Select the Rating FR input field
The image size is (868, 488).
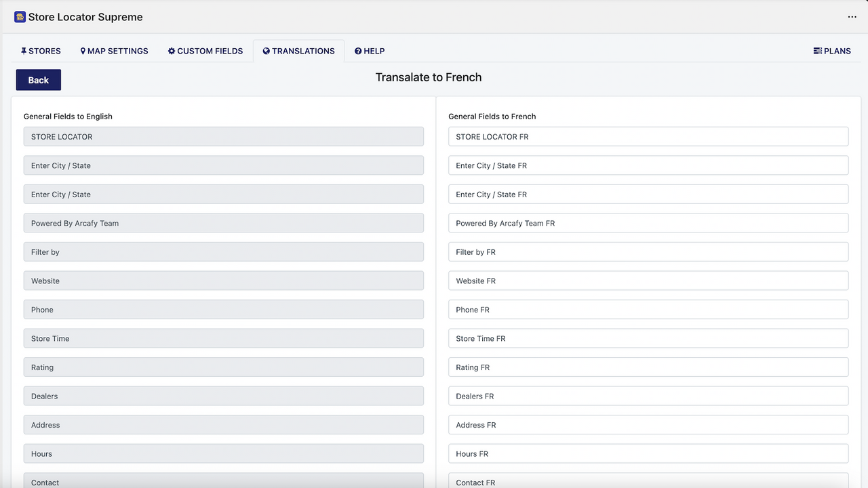(648, 367)
